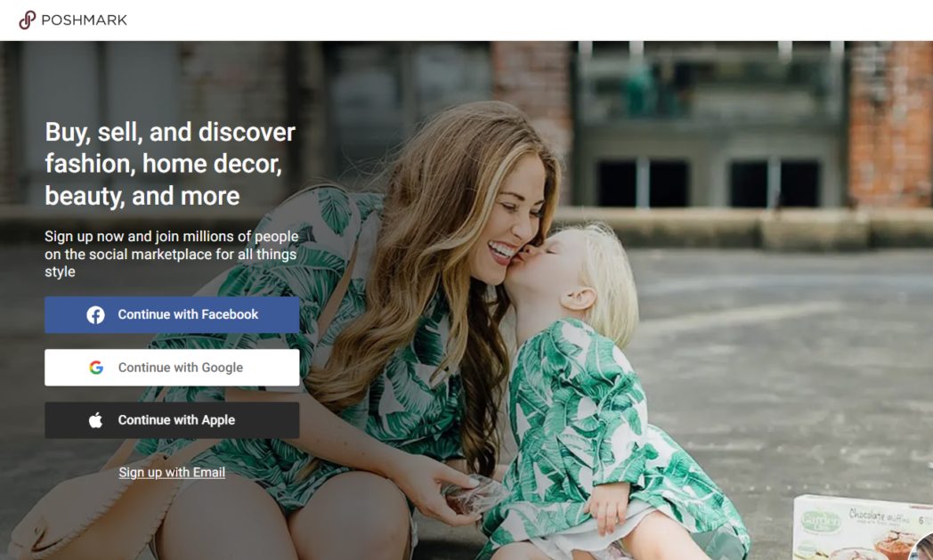Click the POSHMARK wordmark text
This screenshot has height=560, width=933.
(84, 20)
